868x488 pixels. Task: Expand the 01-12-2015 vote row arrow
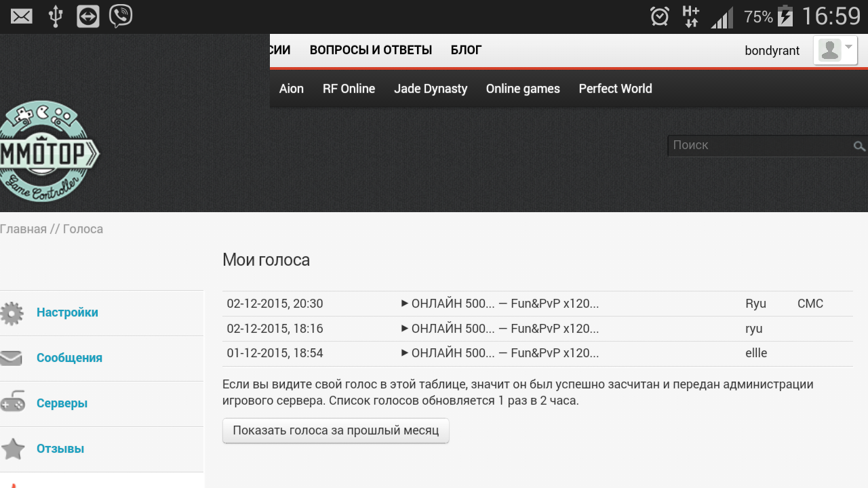click(x=406, y=353)
